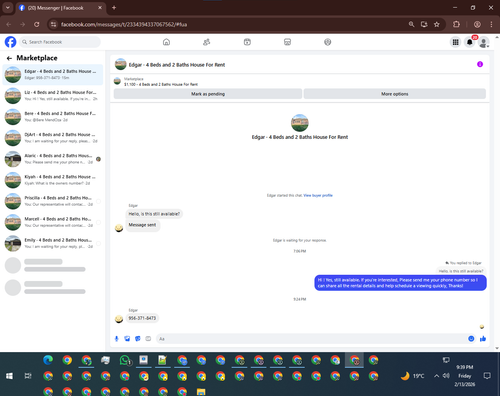Open Edgar conversation in chat list
The height and width of the screenshot is (396, 500).
click(53, 75)
